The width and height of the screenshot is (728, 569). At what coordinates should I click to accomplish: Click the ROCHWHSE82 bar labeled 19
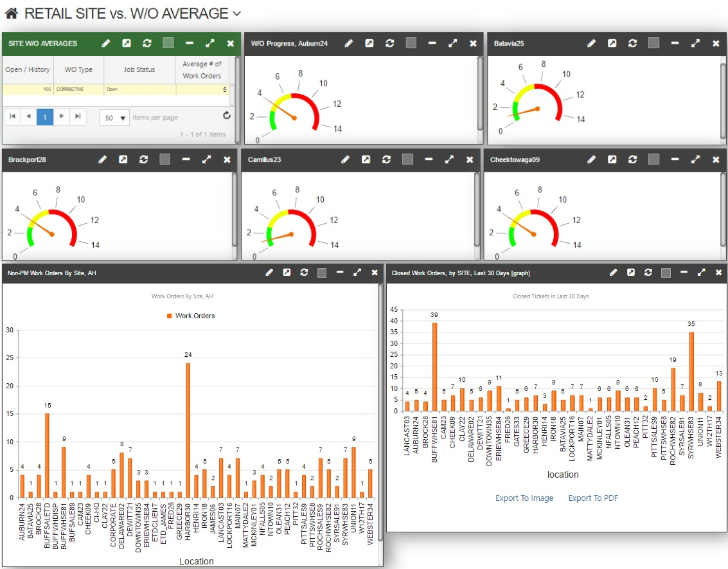[x=673, y=390]
